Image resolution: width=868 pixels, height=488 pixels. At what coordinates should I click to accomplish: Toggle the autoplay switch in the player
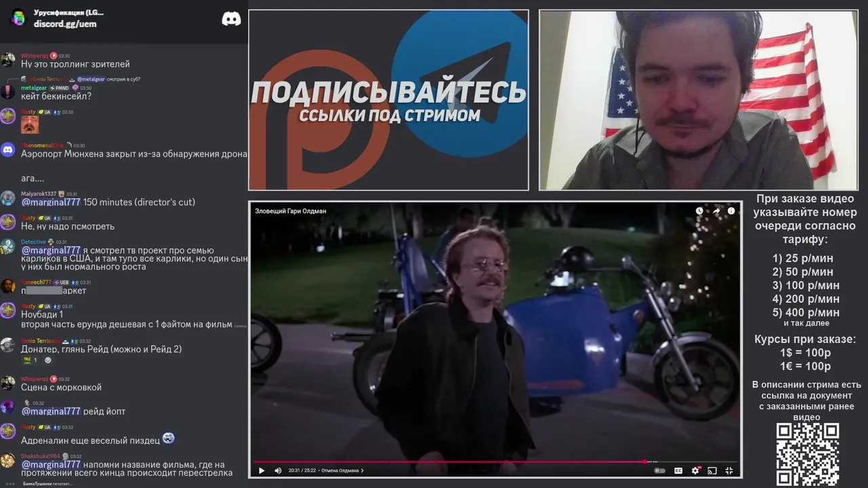click(659, 470)
